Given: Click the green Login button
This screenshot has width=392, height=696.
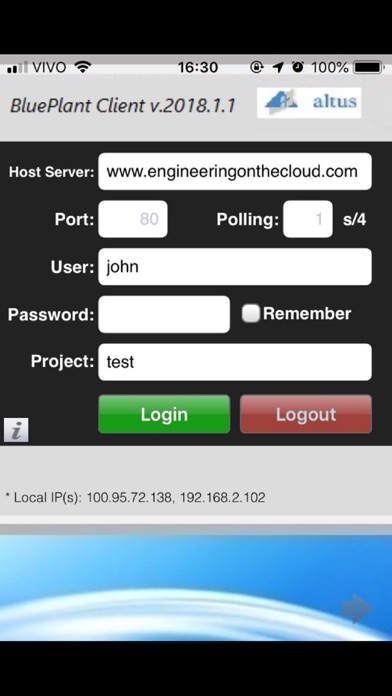Looking at the screenshot, I should (x=164, y=414).
